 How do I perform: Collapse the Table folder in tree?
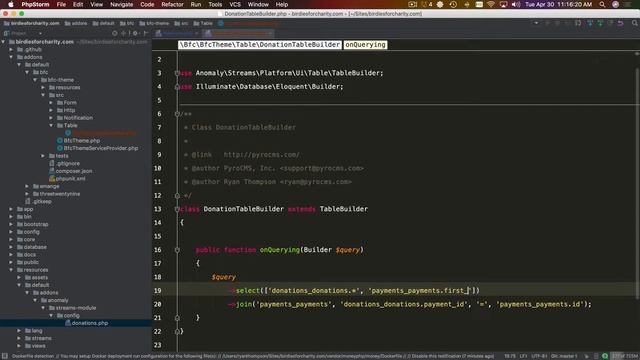click(x=51, y=126)
